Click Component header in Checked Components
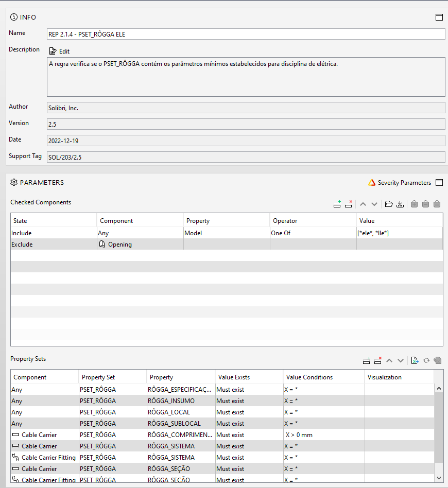Image resolution: width=448 pixels, height=488 pixels. click(140, 221)
